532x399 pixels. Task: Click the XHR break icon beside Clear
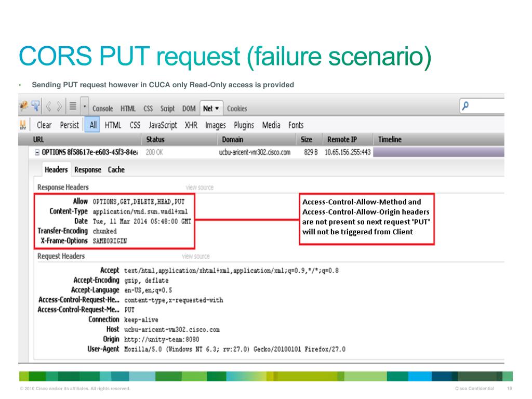(x=23, y=125)
